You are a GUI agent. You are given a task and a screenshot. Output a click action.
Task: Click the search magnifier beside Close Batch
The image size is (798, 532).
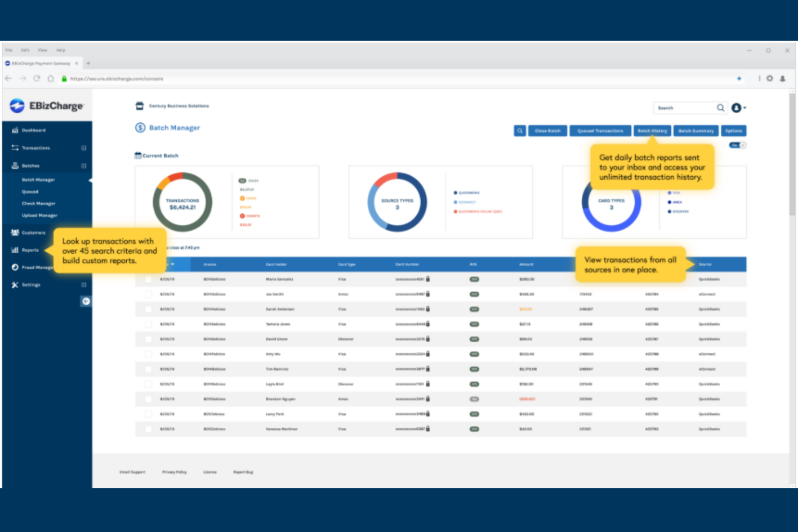(520, 130)
